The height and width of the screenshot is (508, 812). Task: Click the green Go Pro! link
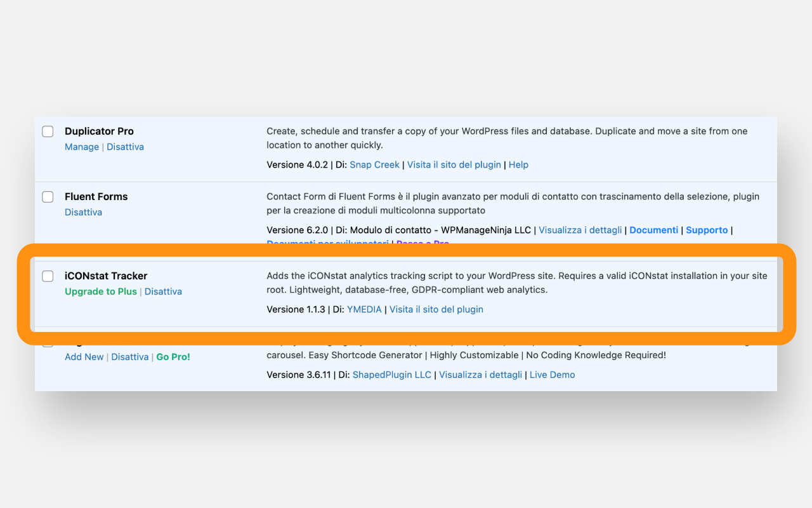click(173, 357)
